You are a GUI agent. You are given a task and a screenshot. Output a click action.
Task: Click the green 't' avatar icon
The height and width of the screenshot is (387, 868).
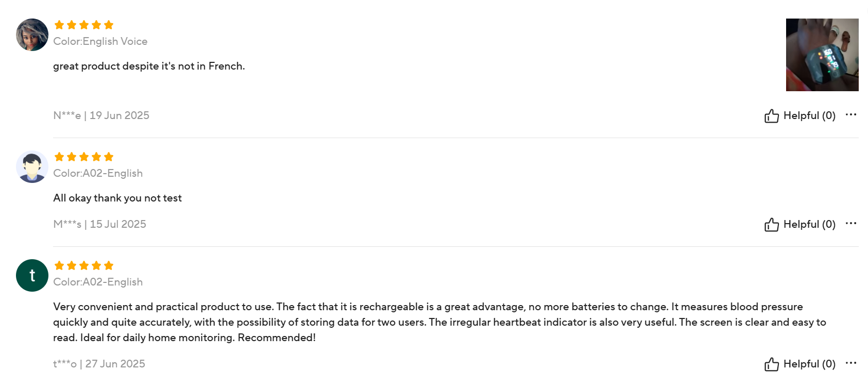coord(32,276)
